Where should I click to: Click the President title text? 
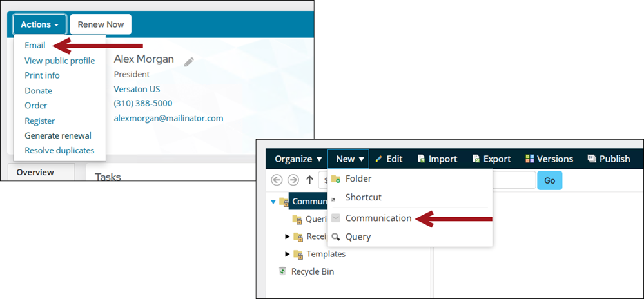(x=132, y=74)
